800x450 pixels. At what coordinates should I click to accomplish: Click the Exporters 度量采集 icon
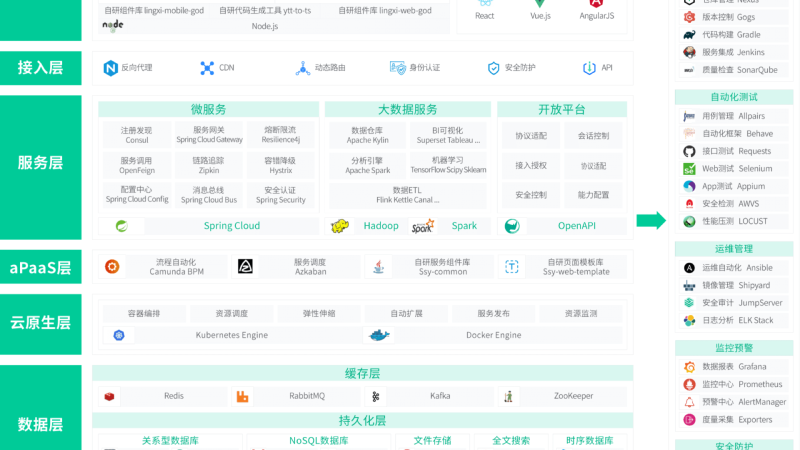click(x=689, y=419)
